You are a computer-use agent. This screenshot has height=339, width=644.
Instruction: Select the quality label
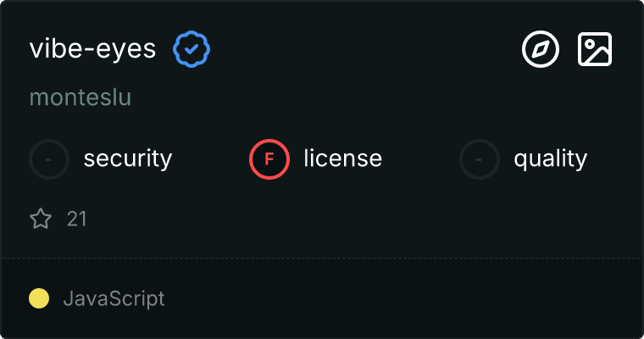point(550,158)
